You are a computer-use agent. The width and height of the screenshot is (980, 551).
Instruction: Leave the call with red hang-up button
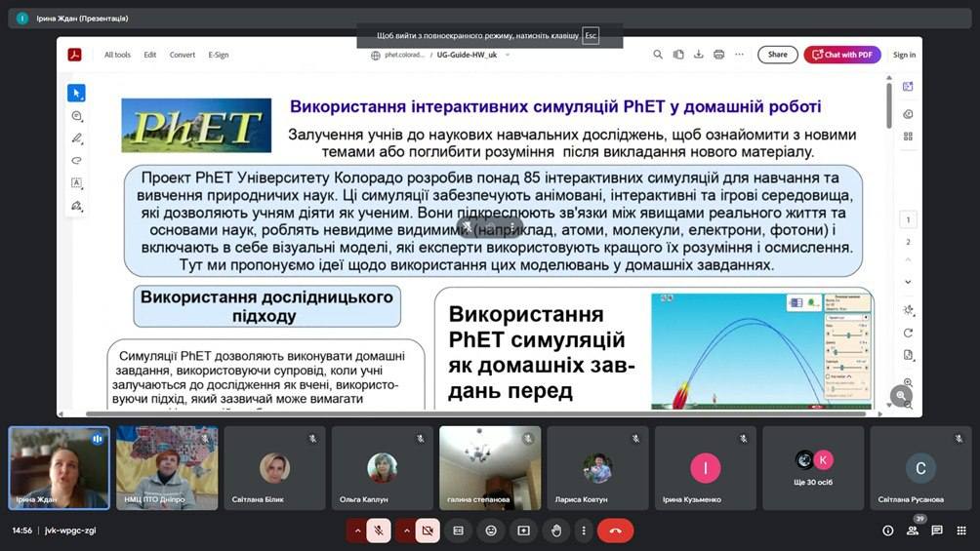pyautogui.click(x=615, y=531)
